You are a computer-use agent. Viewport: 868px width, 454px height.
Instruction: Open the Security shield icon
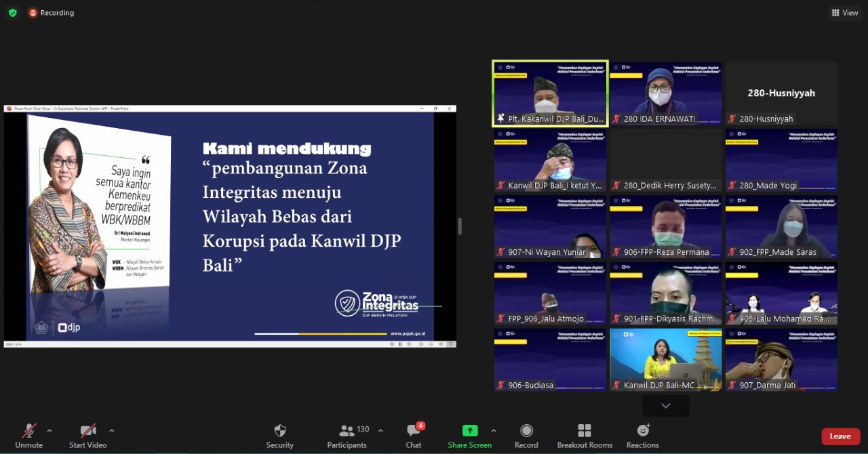279,431
